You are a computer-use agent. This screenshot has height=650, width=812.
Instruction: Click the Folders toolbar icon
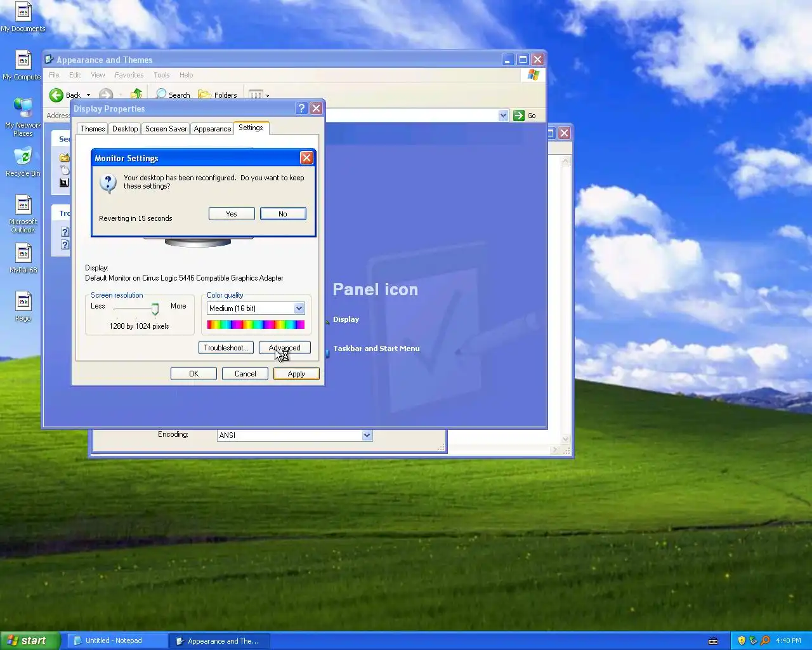coord(204,95)
